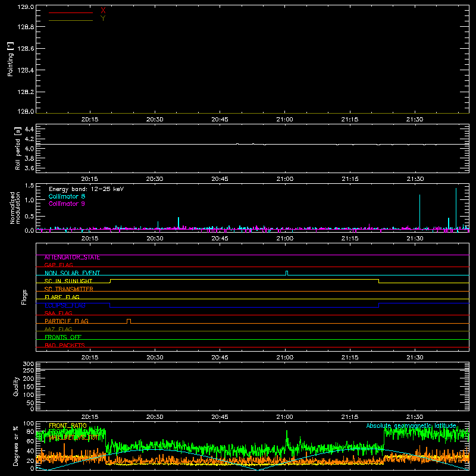Click the 150 tick on Quality axis

click(29, 387)
